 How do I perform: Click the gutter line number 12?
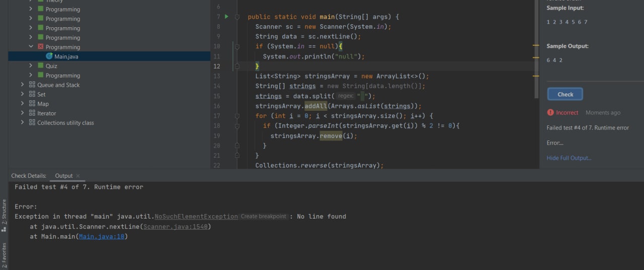(217, 66)
